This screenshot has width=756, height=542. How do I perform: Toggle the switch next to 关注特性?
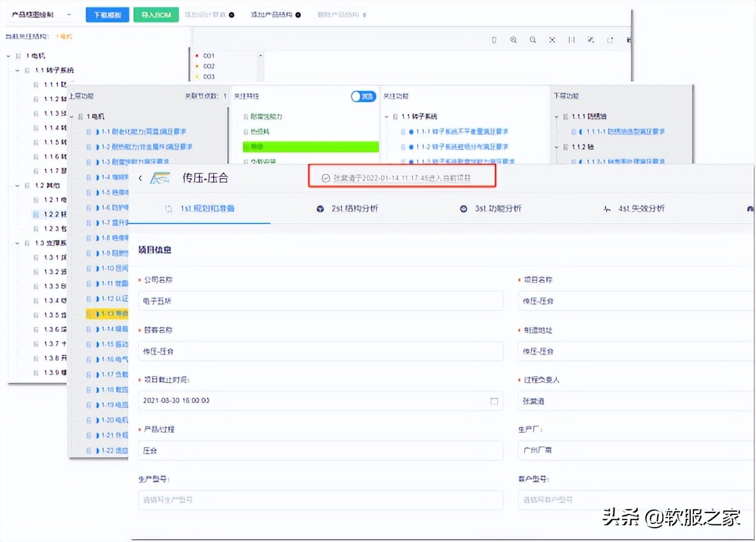click(x=363, y=96)
